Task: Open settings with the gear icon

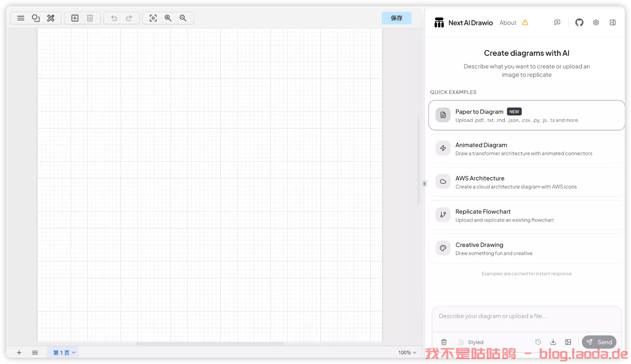Action: coord(596,23)
